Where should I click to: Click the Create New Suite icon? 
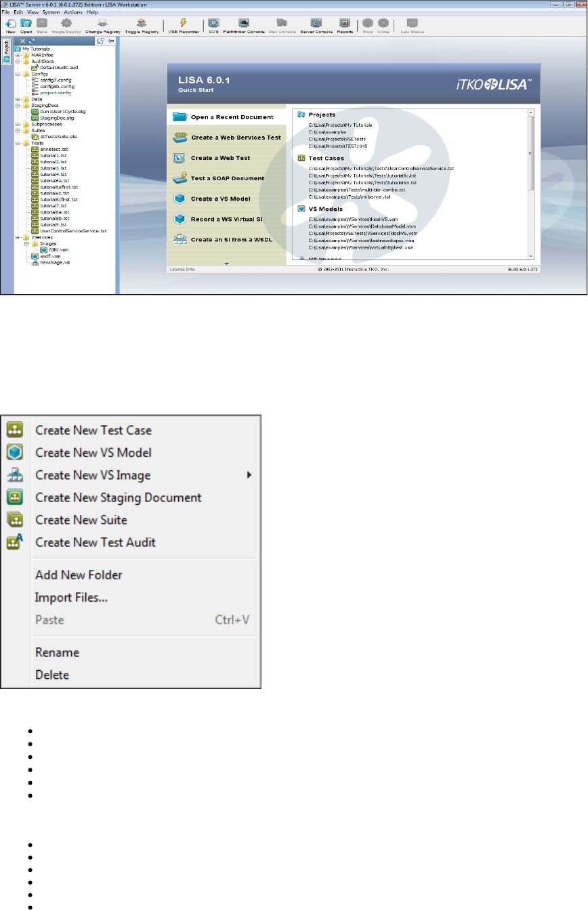[x=15, y=519]
